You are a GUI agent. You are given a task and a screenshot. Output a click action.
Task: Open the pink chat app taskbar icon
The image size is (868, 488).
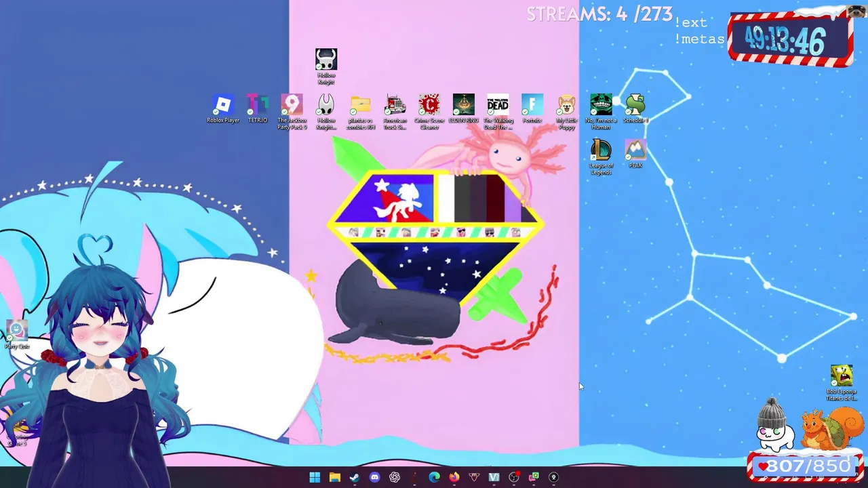click(534, 477)
